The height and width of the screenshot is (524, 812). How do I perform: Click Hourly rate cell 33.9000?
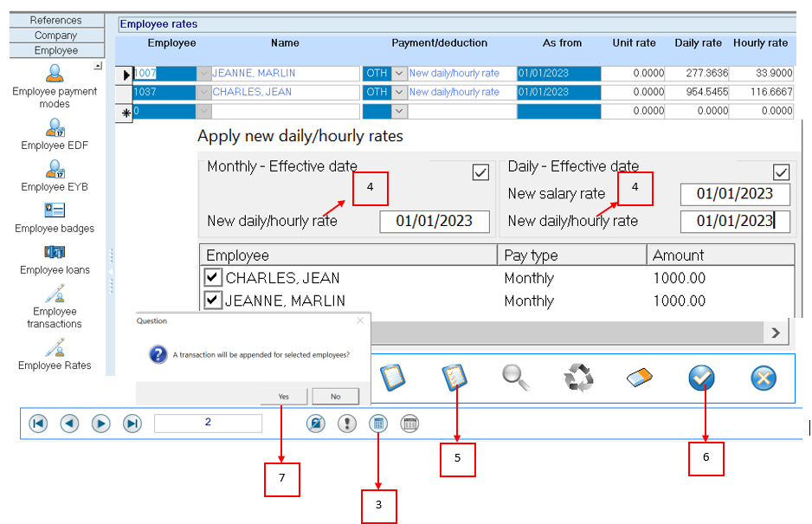(x=761, y=73)
